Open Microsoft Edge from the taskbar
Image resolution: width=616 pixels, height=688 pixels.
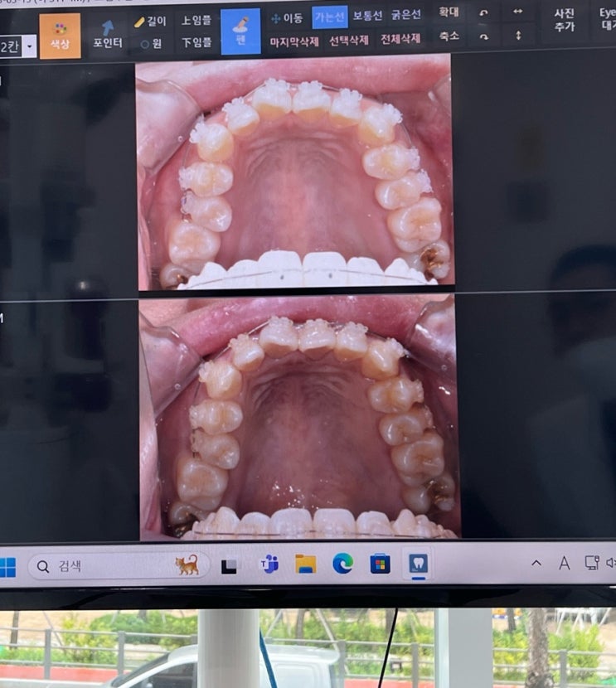[x=342, y=564]
